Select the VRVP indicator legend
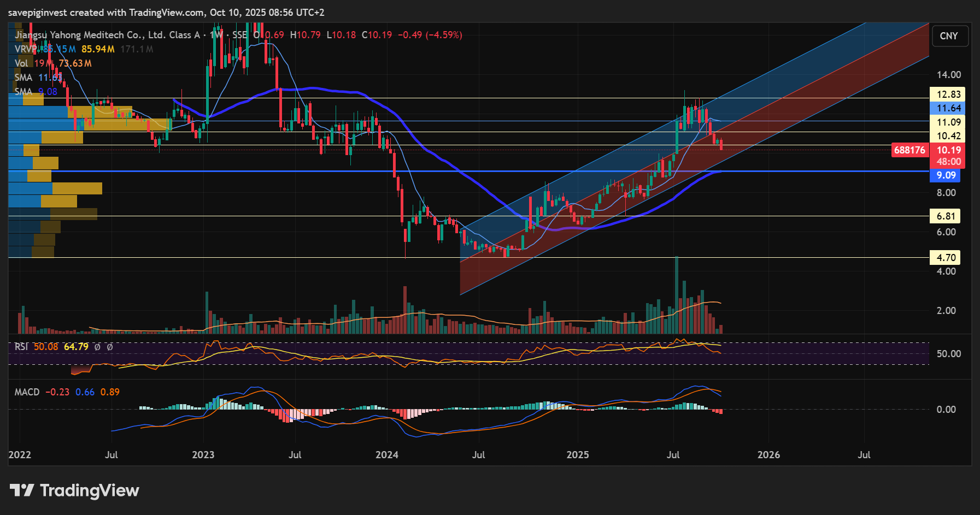The height and width of the screenshot is (515, 980). coord(25,49)
